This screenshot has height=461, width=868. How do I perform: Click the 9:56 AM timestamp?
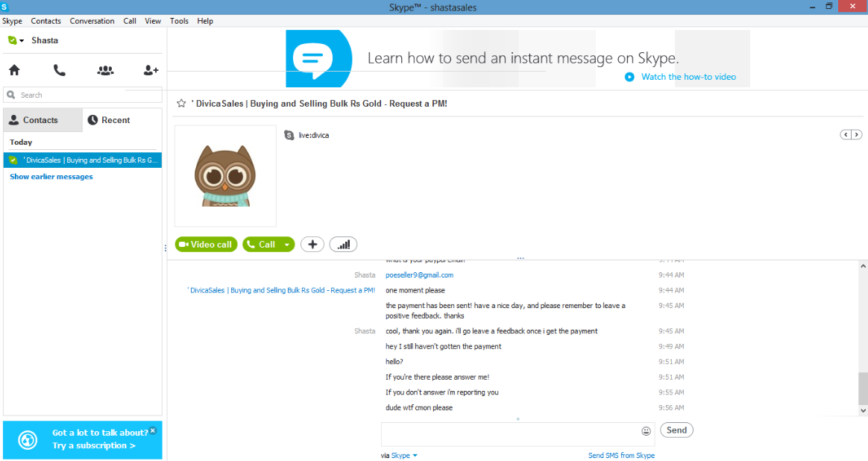tap(671, 408)
